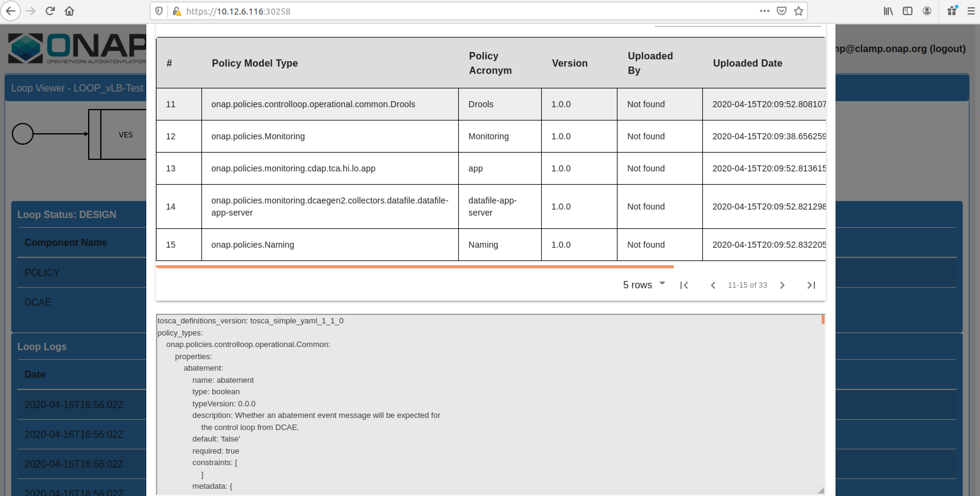Image resolution: width=980 pixels, height=496 pixels.
Task: Select the Drools policy model row
Action: 491,104
